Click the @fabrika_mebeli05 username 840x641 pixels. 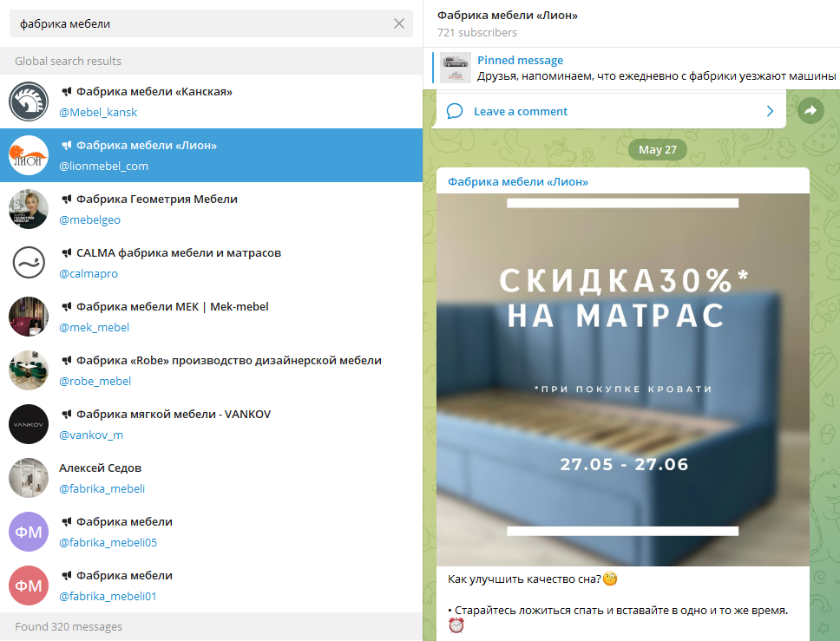coord(108,542)
